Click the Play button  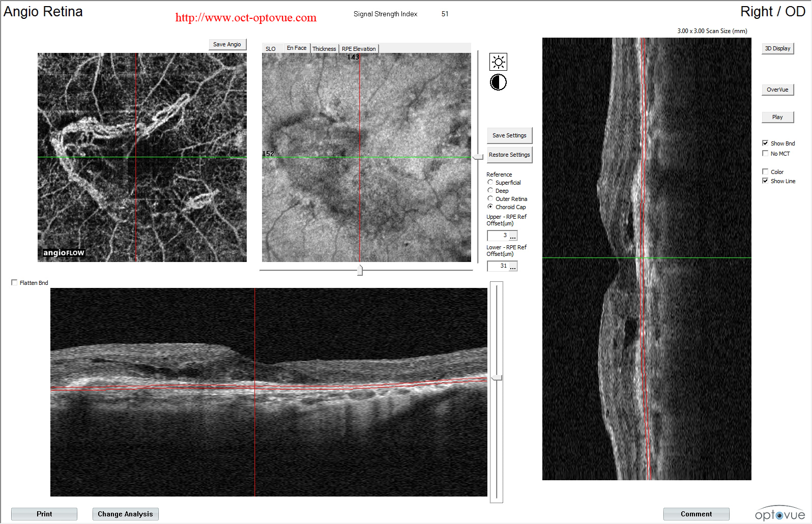pyautogui.click(x=777, y=117)
